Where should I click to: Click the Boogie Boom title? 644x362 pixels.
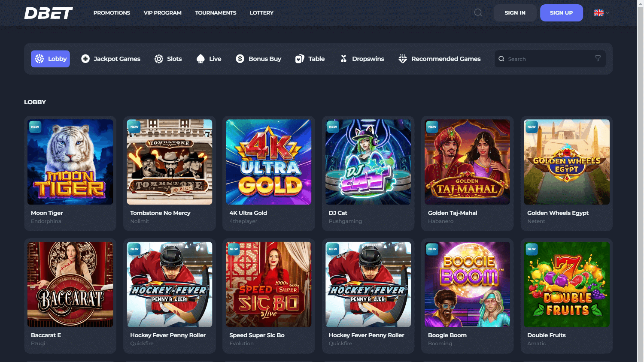pyautogui.click(x=447, y=335)
